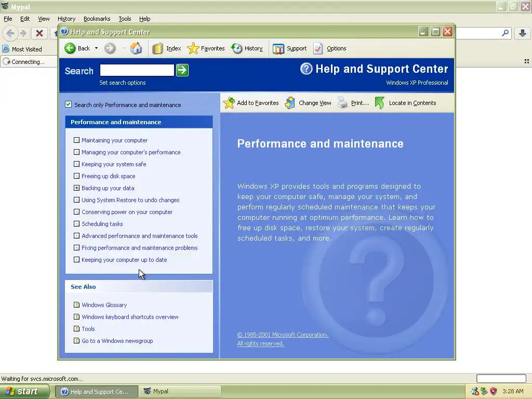The height and width of the screenshot is (399, 532).
Task: Click Mypal back navigation arrow
Action: 10,33
